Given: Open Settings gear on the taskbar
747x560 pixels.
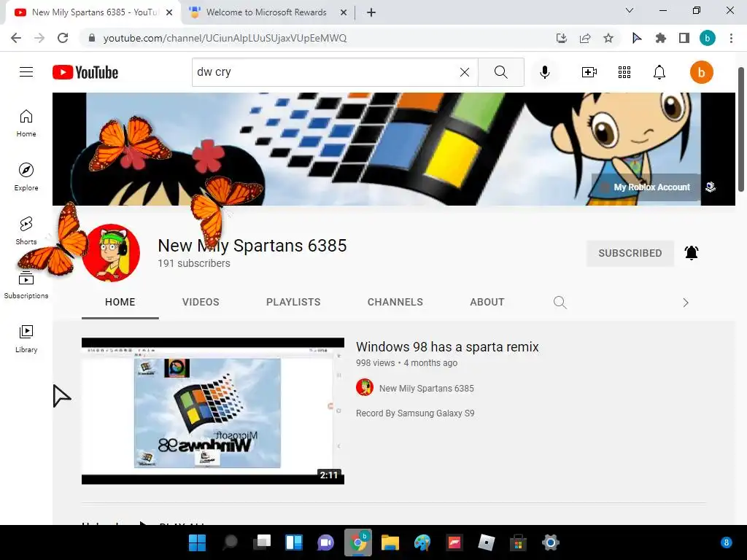Looking at the screenshot, I should pos(550,542).
